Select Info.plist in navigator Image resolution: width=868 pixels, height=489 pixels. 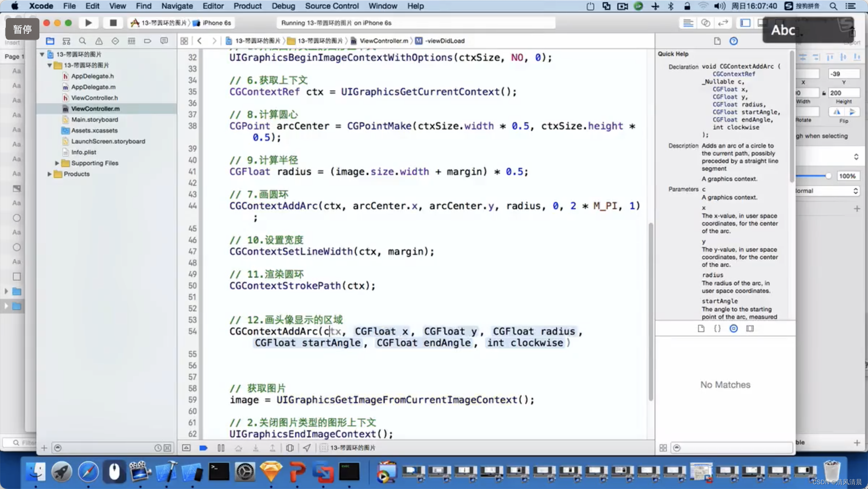click(84, 152)
